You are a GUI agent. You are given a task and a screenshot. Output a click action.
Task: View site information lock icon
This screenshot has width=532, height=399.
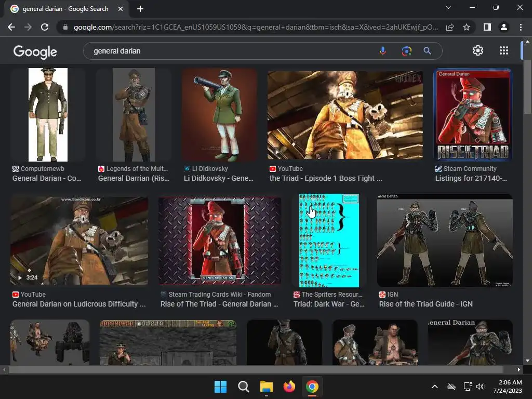point(65,27)
